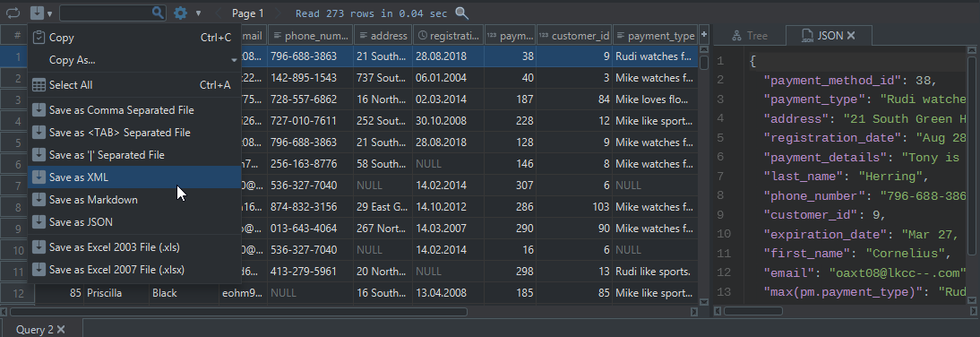Viewport: 980px width, 337px height.
Task: Click the download icon beside Save as Markdown
Action: click(x=39, y=200)
